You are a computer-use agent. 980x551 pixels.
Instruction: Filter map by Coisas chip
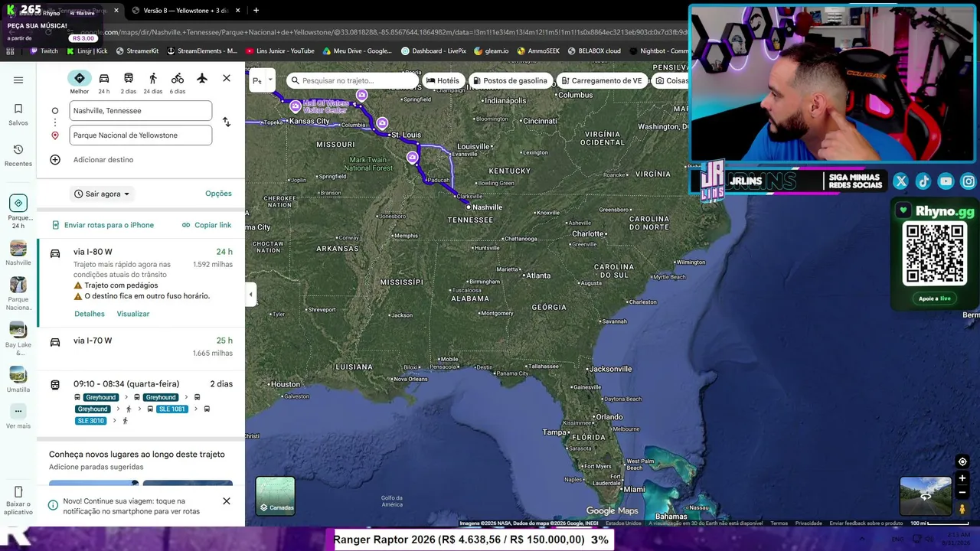[671, 80]
